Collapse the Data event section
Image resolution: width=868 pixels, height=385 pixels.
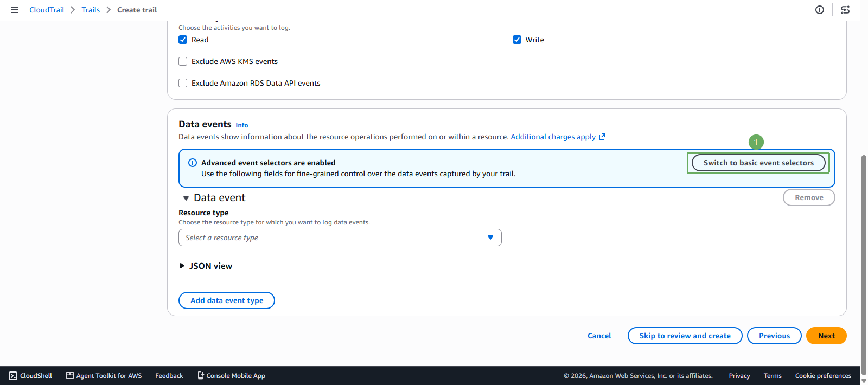click(x=186, y=198)
